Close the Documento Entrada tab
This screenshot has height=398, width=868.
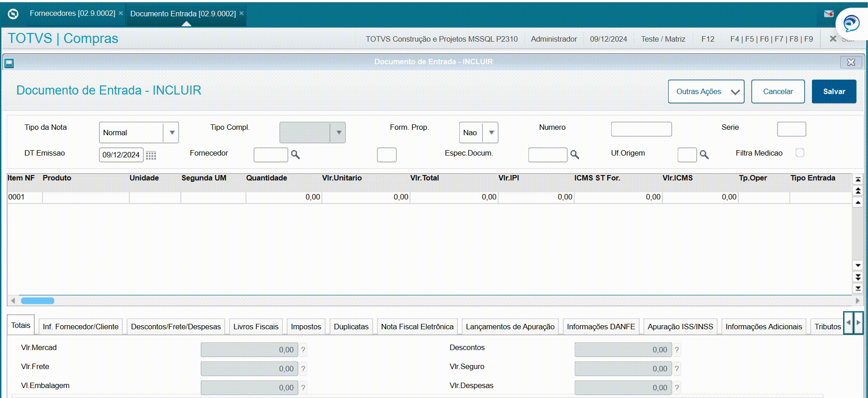pos(241,14)
